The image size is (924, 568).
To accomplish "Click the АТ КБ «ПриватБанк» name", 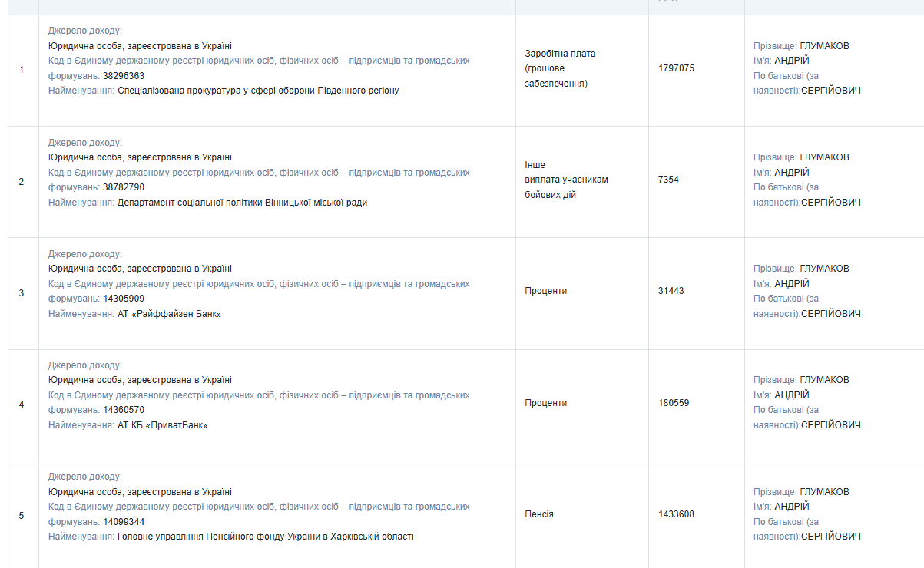I will pos(162,425).
